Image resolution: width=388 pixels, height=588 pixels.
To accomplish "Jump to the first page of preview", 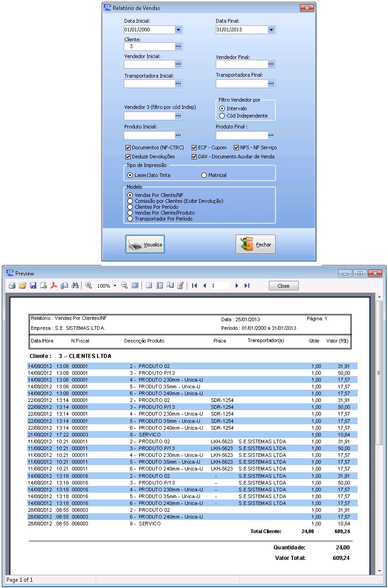I will [194, 286].
